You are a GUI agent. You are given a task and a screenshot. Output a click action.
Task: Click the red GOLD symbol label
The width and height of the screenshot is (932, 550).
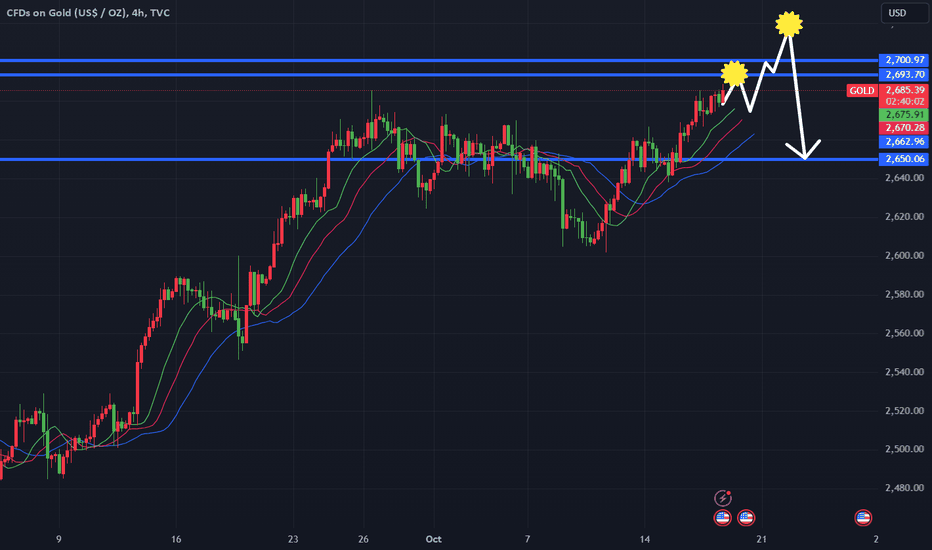click(x=861, y=90)
